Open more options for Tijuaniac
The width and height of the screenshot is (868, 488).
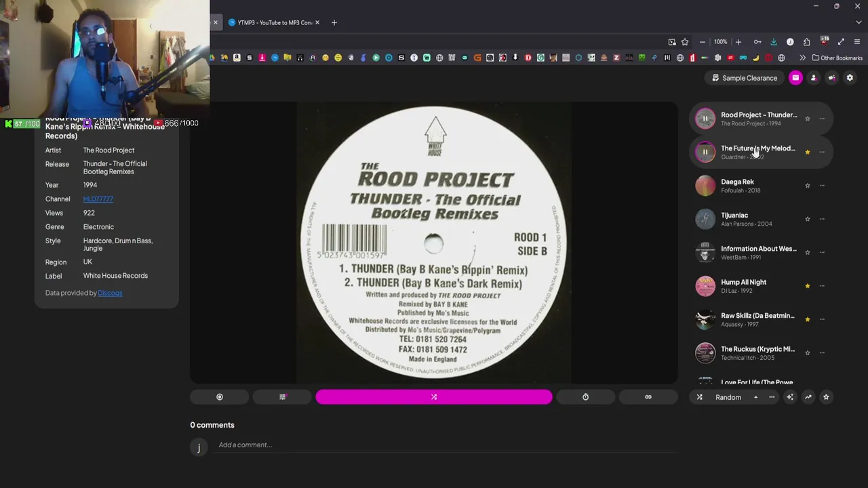point(822,219)
